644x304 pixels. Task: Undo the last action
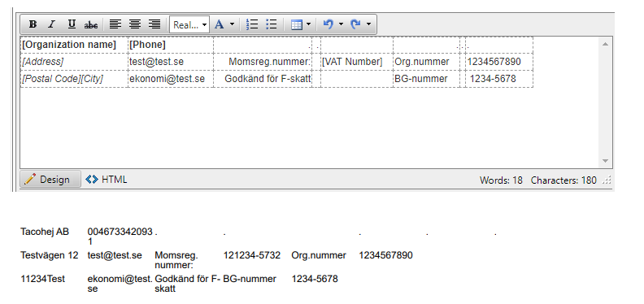pos(329,24)
